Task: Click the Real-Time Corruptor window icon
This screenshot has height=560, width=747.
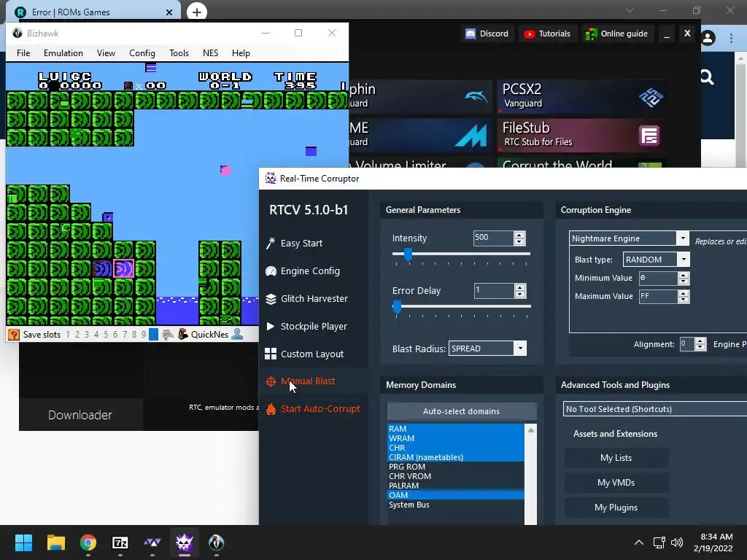Action: 271,178
